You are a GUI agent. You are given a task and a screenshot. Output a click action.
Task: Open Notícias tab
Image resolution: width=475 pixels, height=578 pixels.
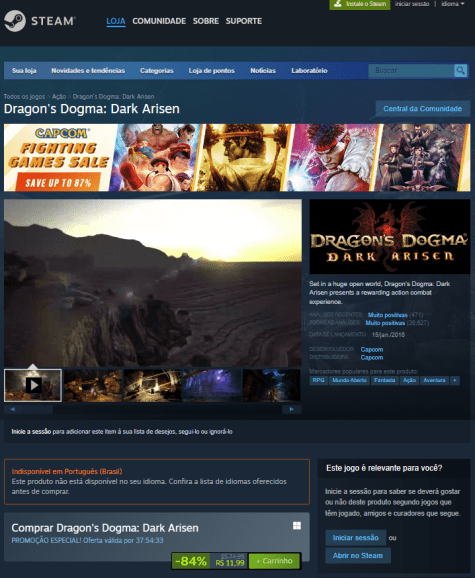(x=263, y=70)
